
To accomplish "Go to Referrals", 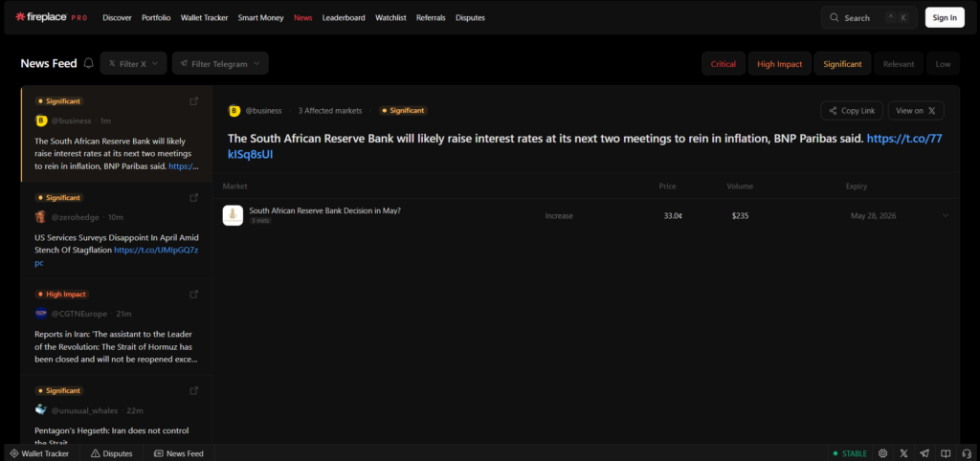I will [x=431, y=17].
